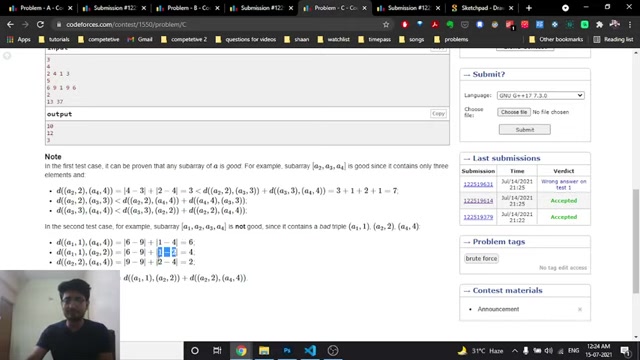Click the Submit button
Image resolution: width=640 pixels, height=360 pixels.
coord(524,129)
